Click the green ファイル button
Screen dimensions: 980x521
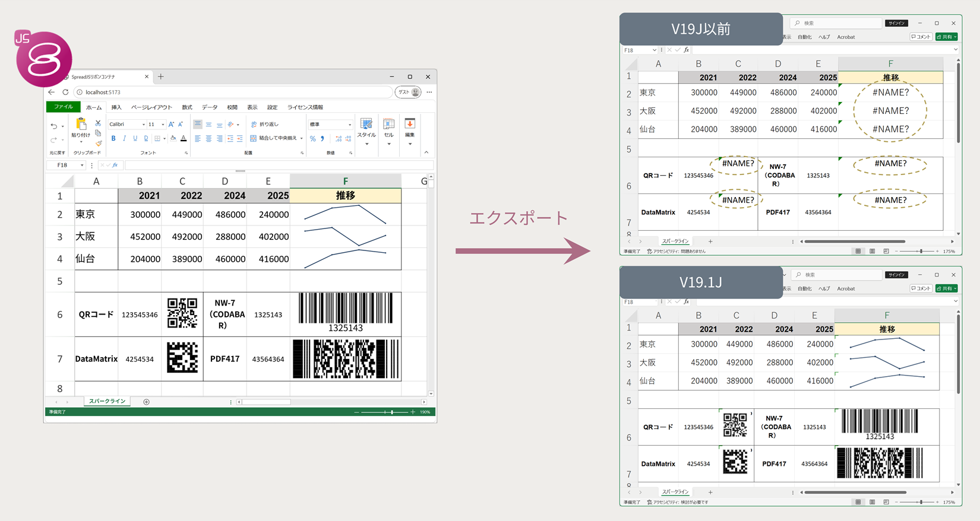coord(63,107)
